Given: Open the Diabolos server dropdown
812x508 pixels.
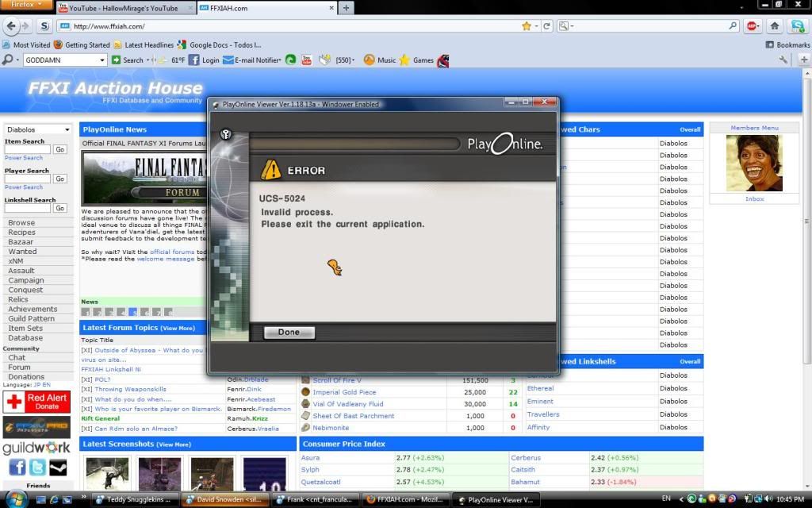Looking at the screenshot, I should pyautogui.click(x=38, y=129).
